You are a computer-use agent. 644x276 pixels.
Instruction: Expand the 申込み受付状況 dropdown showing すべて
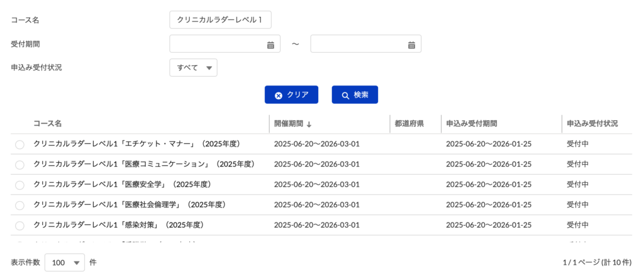193,67
